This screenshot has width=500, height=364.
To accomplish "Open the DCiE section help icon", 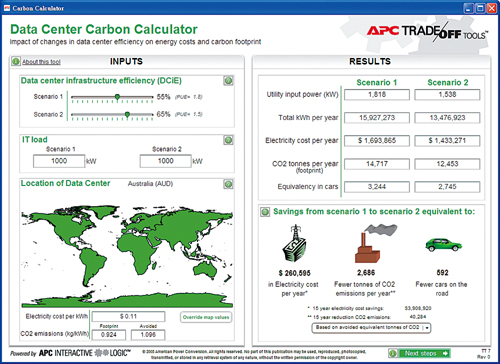I will [228, 80].
